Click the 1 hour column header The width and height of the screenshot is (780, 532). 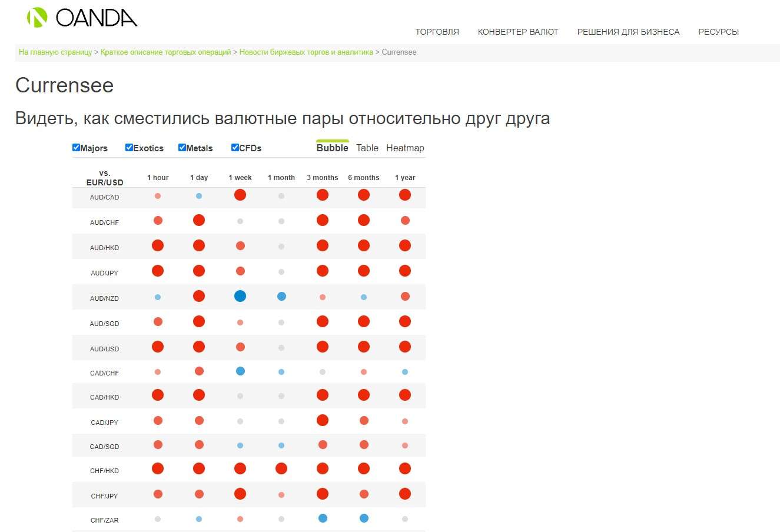tap(158, 178)
